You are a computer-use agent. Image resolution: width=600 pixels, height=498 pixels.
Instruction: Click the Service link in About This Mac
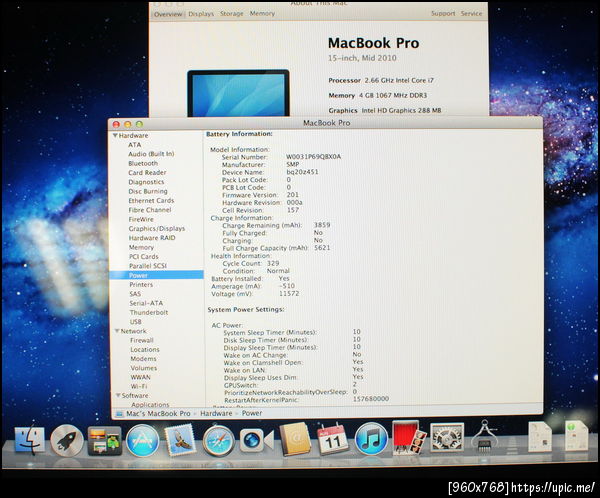click(471, 13)
